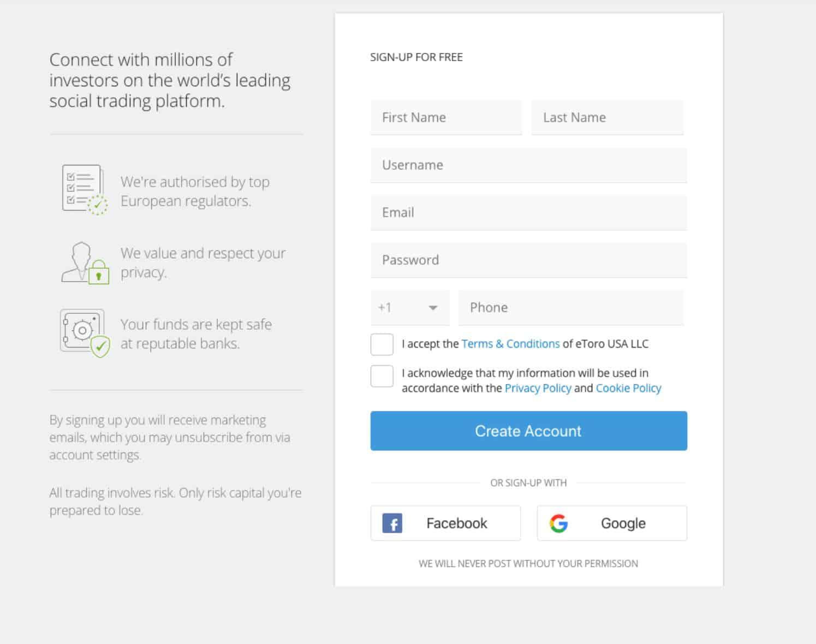Click the Facebook logo icon

point(392,523)
